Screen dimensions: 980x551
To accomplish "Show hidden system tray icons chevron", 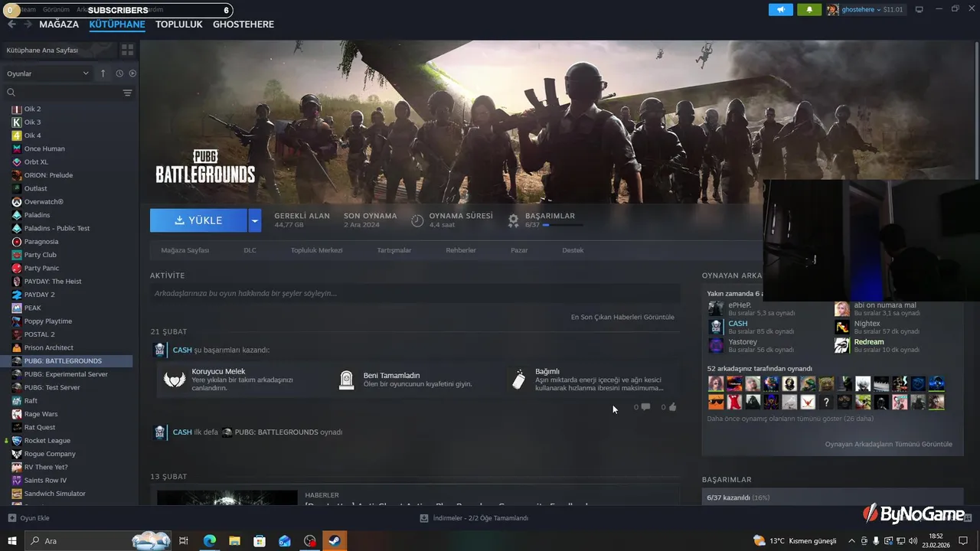I will pyautogui.click(x=851, y=541).
